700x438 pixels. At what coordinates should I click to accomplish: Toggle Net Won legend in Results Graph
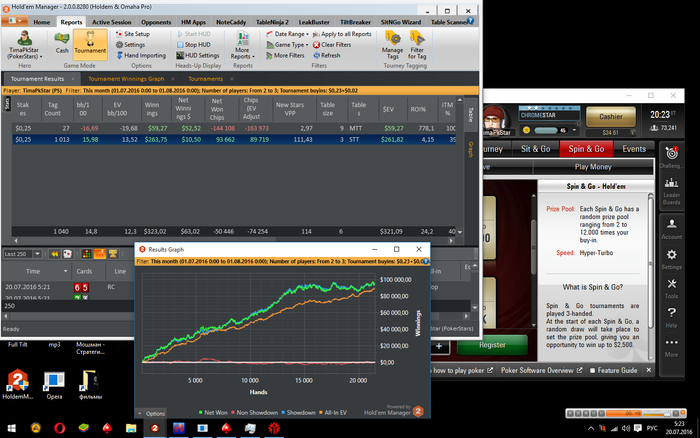pyautogui.click(x=213, y=413)
